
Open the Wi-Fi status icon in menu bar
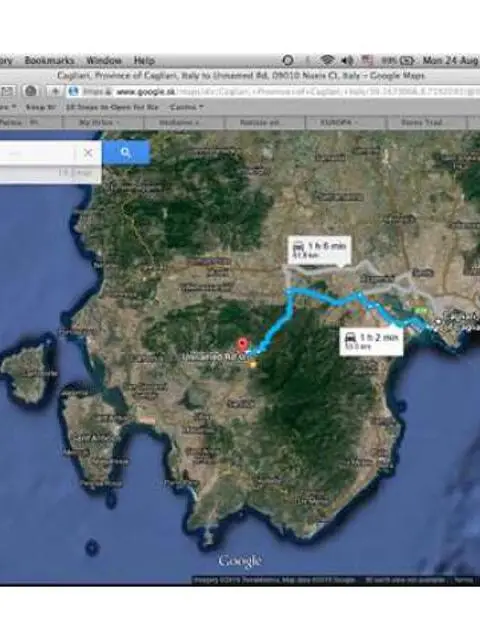click(x=327, y=60)
